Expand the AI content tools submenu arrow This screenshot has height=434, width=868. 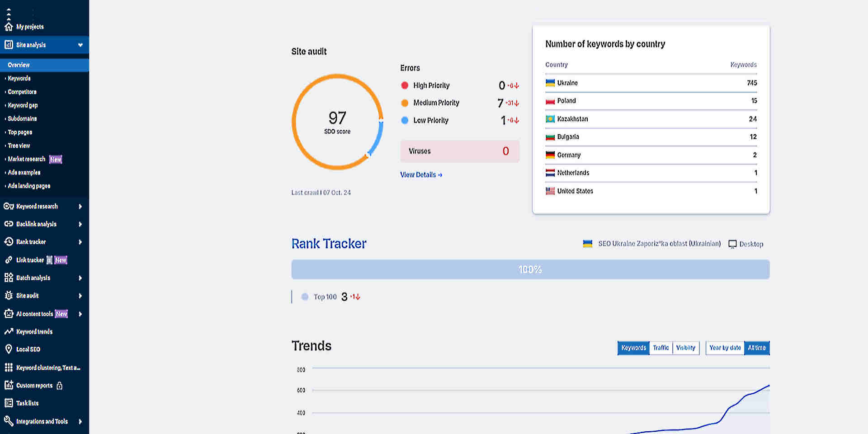[80, 314]
